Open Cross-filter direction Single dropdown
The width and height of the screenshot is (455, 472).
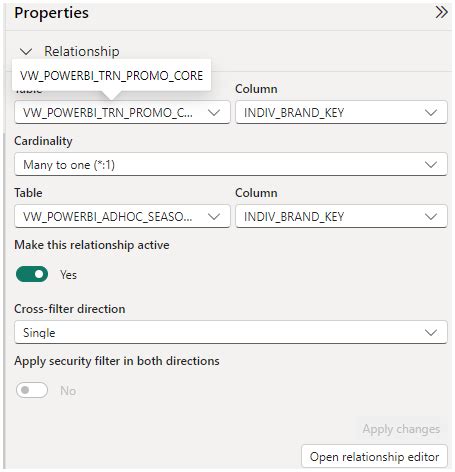click(231, 333)
